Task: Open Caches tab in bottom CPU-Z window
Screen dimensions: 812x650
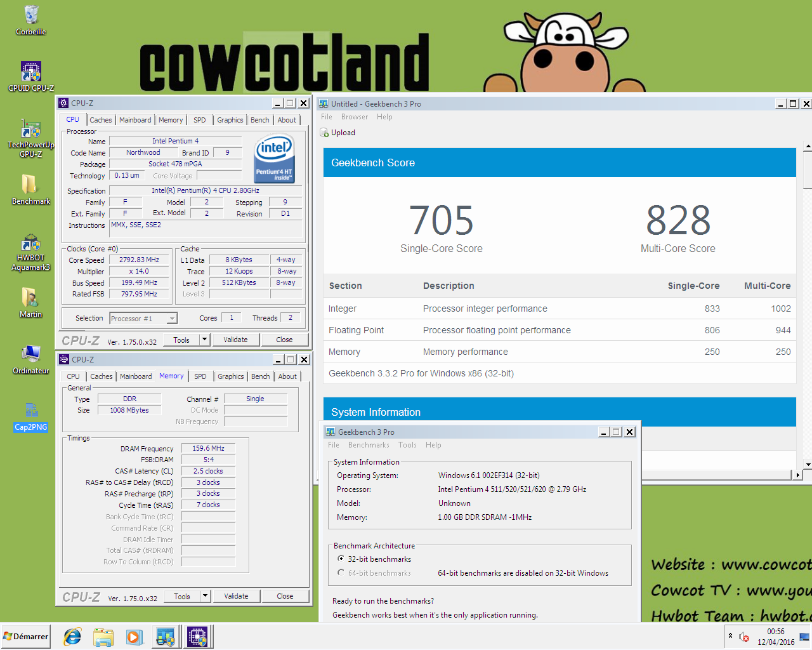Action: [x=101, y=376]
